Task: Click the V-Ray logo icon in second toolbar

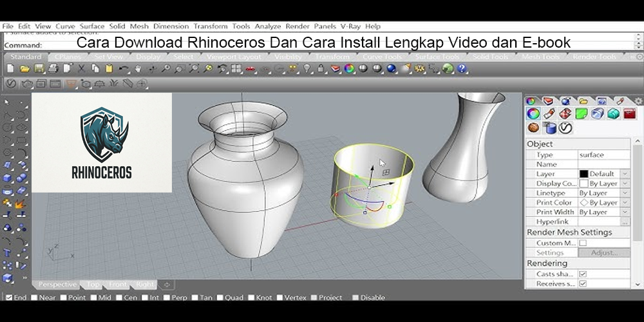Action: pyautogui.click(x=11, y=84)
